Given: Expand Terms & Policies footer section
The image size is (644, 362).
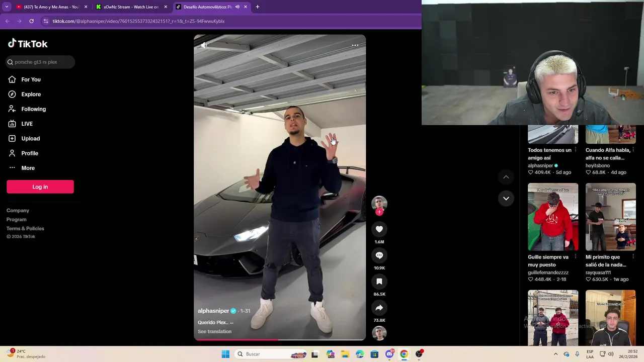Looking at the screenshot, I should 25,229.
